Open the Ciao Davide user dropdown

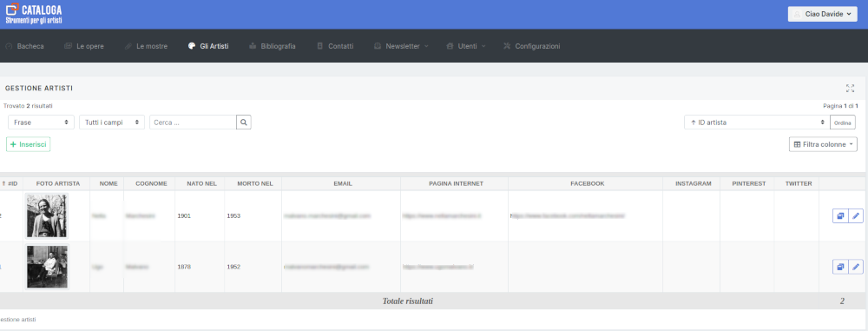[x=823, y=15]
